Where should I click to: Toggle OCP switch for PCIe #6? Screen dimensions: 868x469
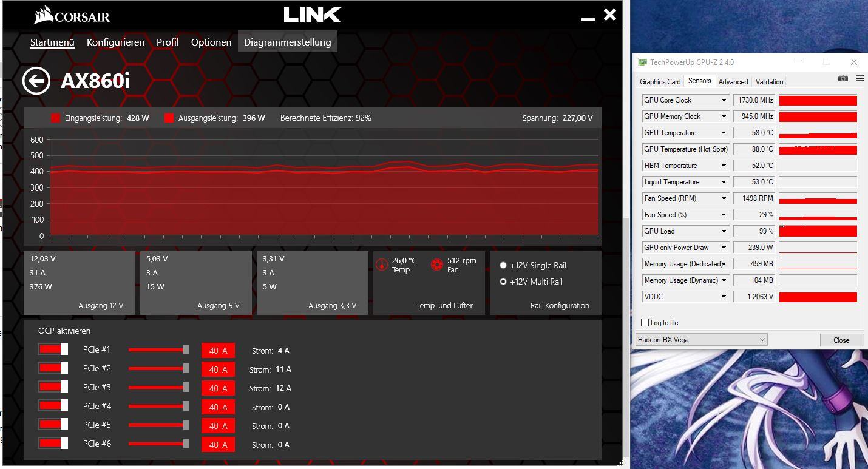click(x=53, y=444)
